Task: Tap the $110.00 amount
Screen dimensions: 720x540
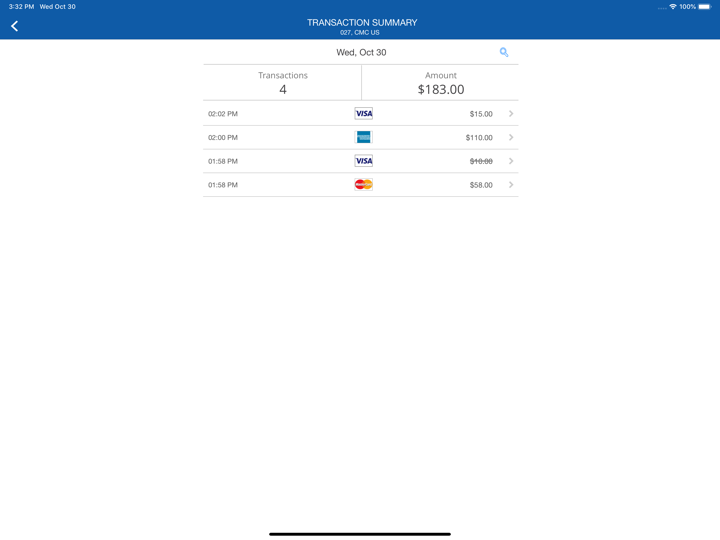Action: (x=479, y=138)
